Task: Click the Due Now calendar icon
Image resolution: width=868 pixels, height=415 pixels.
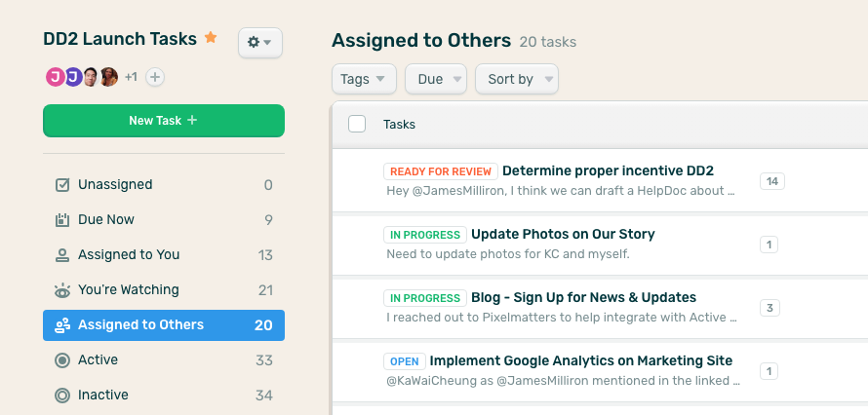Action: [62, 220]
